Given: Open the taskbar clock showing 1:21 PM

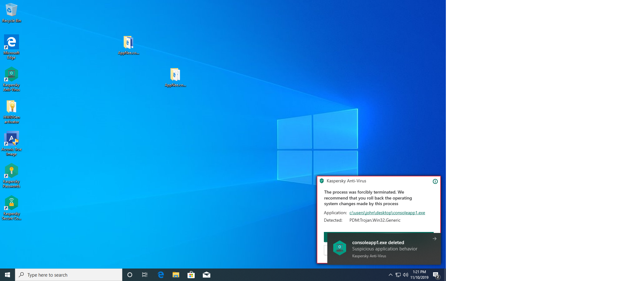Looking at the screenshot, I should (419, 275).
